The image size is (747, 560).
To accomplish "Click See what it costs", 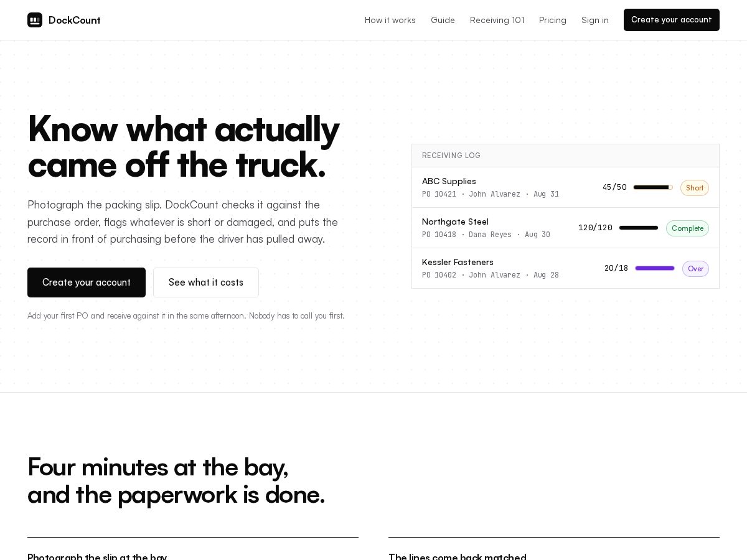I will (206, 282).
